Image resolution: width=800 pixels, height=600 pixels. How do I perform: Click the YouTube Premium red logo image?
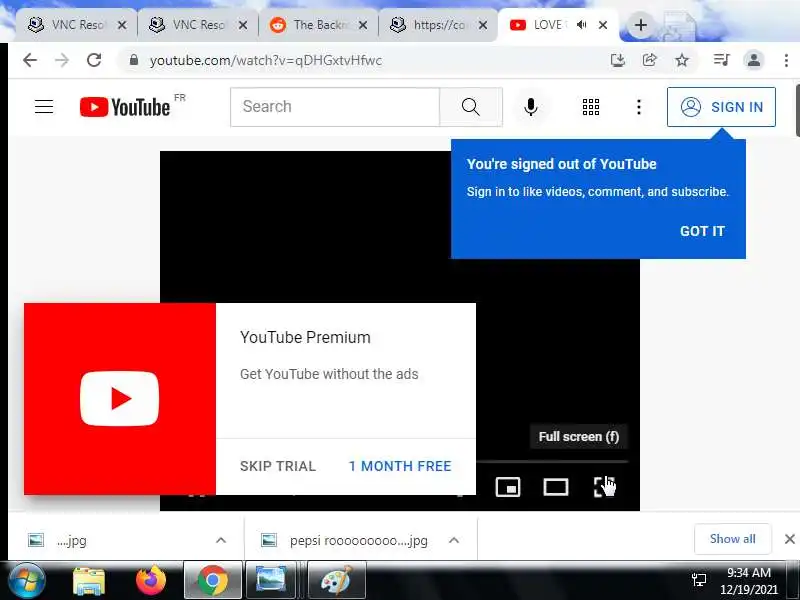[119, 398]
